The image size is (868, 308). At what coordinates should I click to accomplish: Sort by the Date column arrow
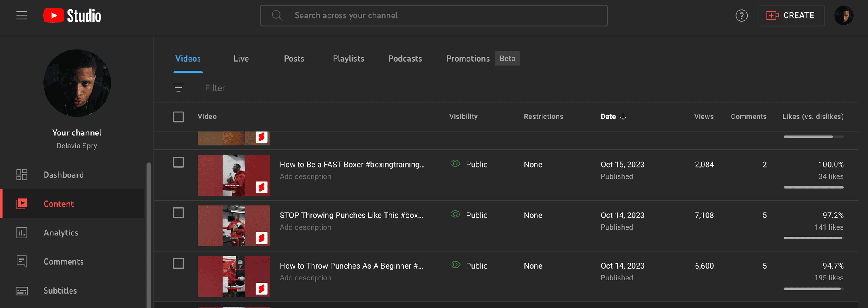tap(623, 117)
